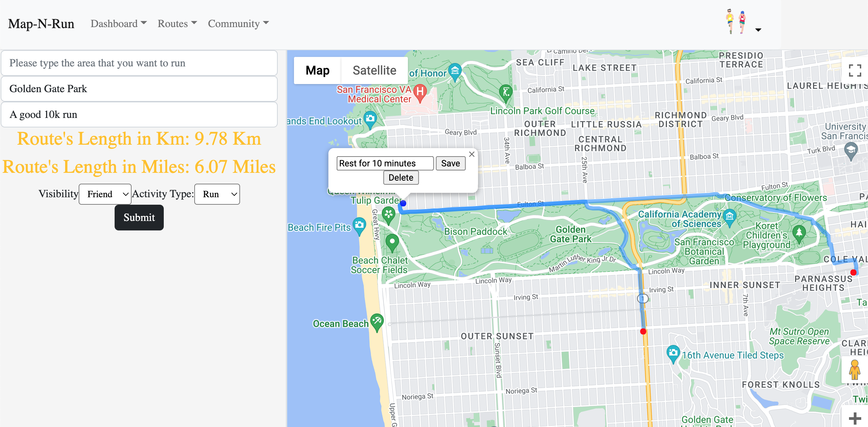
Task: Click the red marker on 19th Avenue
Action: [x=643, y=331]
